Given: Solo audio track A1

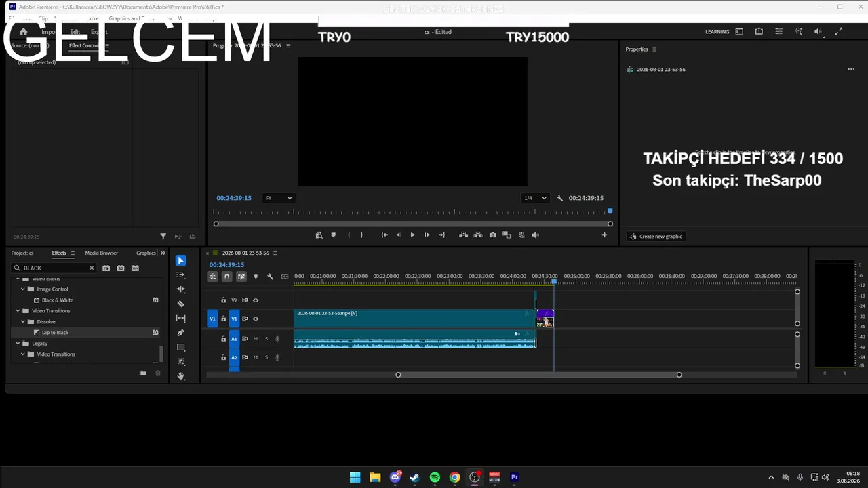Looking at the screenshot, I should [266, 339].
